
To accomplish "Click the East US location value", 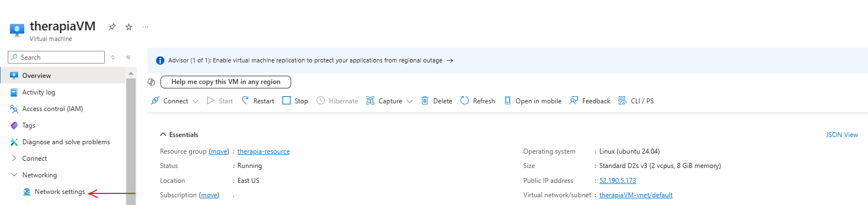I will click(x=248, y=181).
